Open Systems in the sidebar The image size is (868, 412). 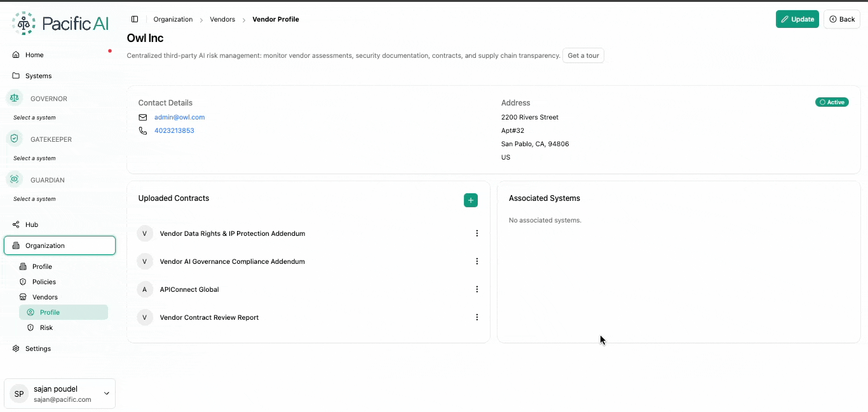[x=38, y=76]
